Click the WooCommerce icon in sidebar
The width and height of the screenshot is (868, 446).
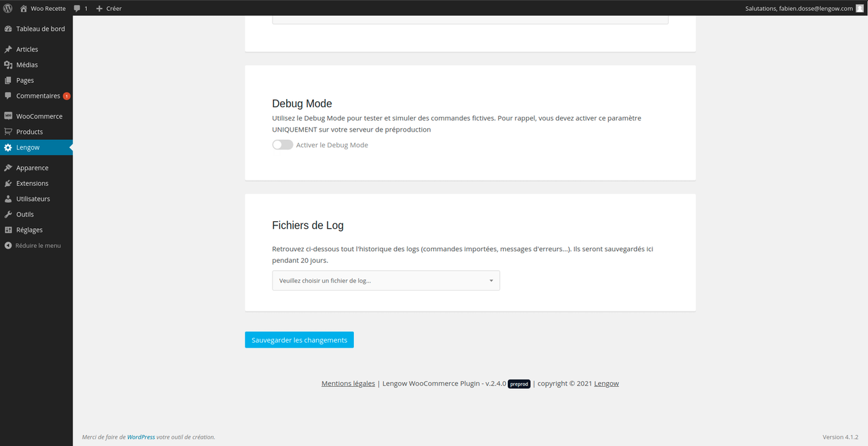pos(8,117)
